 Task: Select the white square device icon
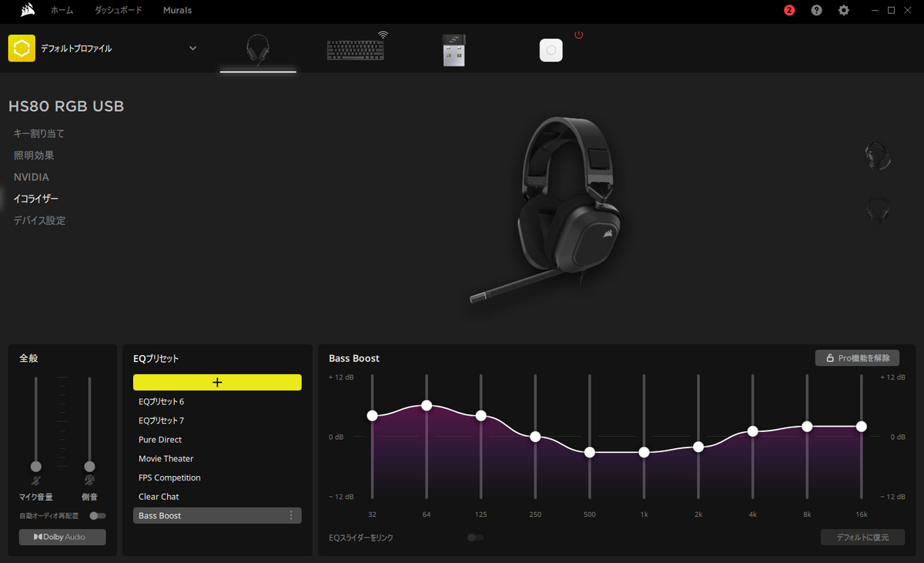(x=551, y=50)
